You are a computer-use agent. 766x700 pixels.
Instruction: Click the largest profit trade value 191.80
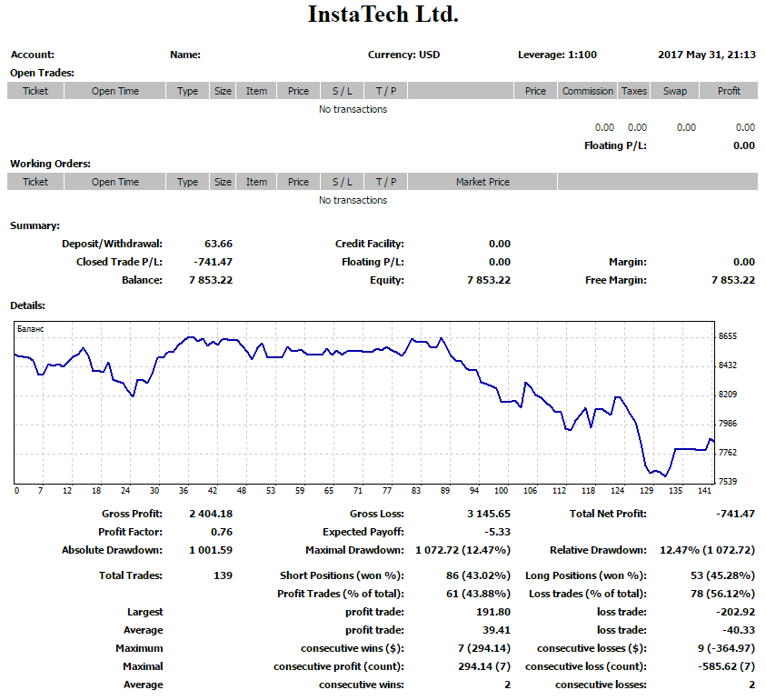[493, 612]
